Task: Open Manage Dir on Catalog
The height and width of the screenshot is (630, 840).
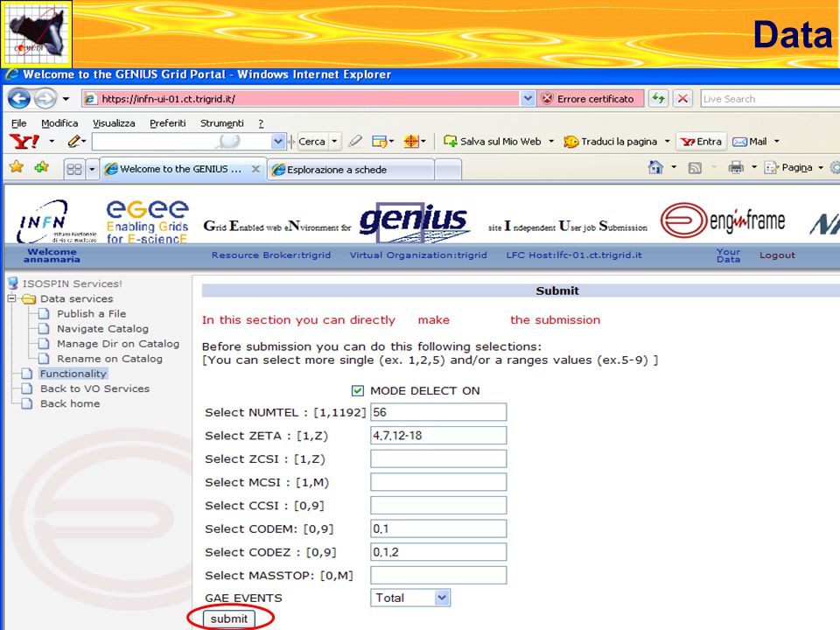Action: click(x=118, y=343)
